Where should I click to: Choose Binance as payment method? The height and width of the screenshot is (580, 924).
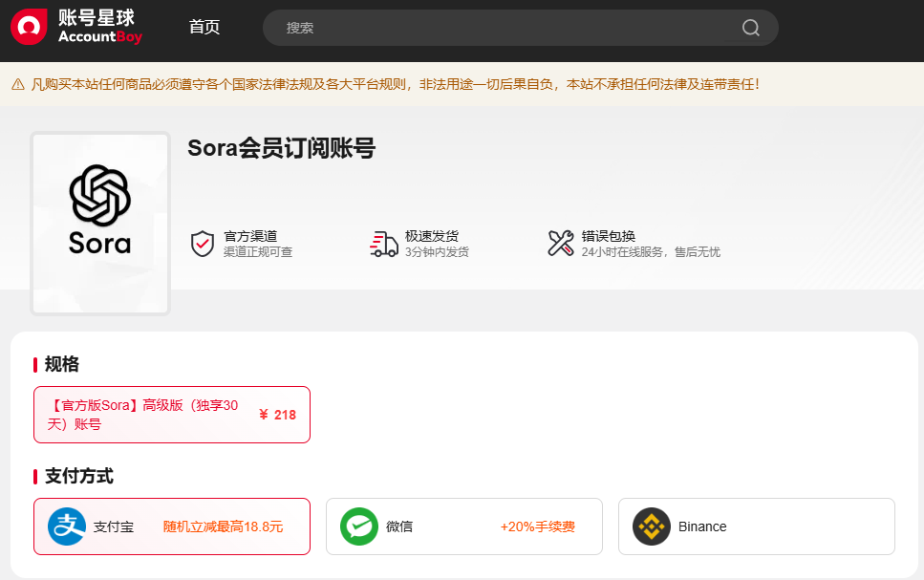pyautogui.click(x=757, y=526)
